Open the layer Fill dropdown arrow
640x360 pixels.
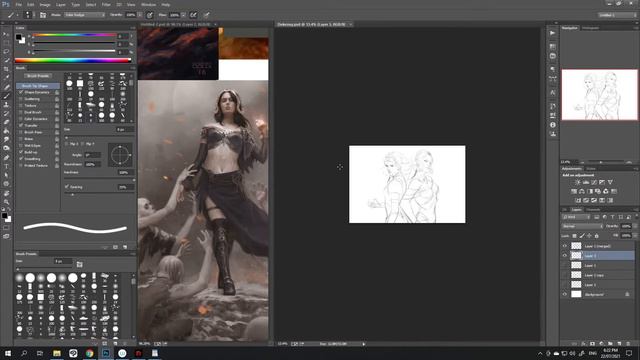point(634,236)
